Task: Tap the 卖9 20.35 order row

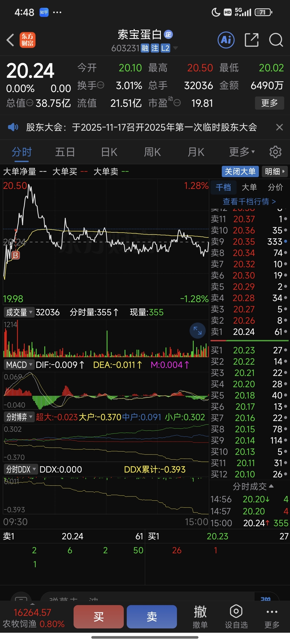Action: tap(249, 241)
